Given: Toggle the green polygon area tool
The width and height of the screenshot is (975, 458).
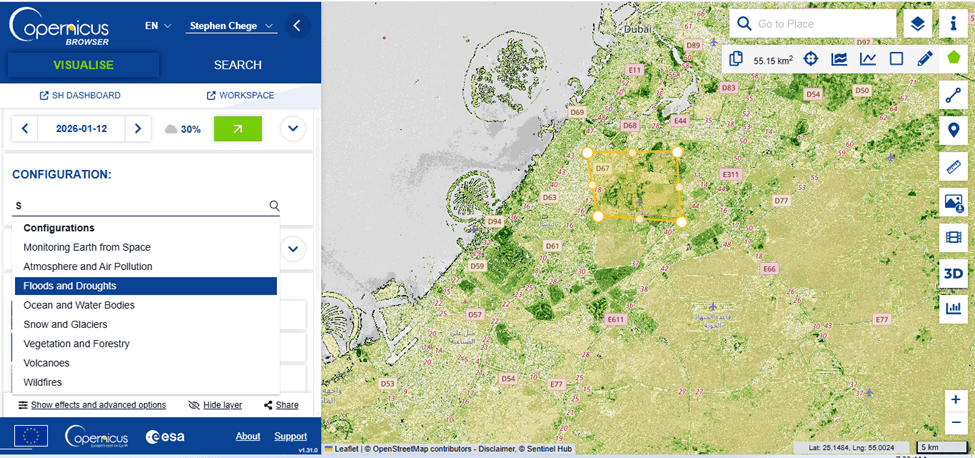Looking at the screenshot, I should [x=954, y=59].
